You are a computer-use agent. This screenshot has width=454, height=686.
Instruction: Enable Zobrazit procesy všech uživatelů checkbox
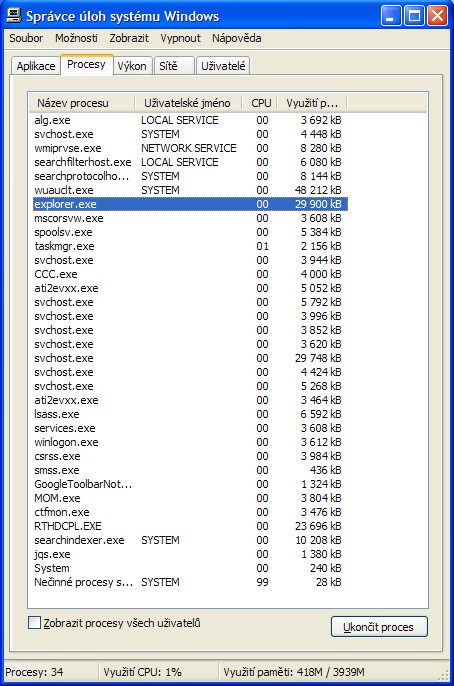[x=34, y=623]
